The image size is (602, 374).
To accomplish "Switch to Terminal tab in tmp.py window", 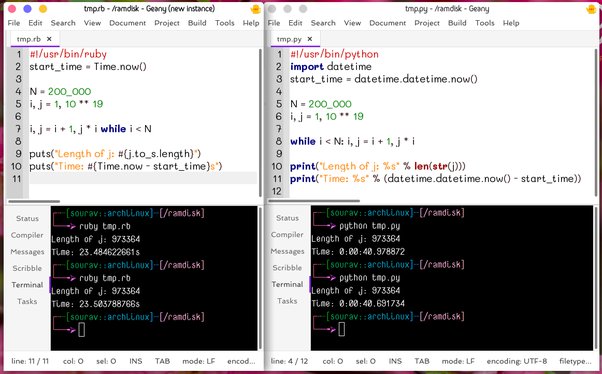I will [287, 285].
